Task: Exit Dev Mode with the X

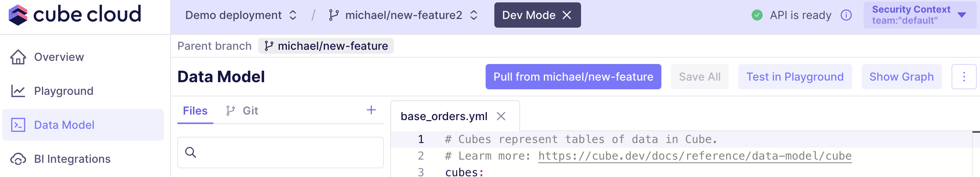Action: click(567, 15)
